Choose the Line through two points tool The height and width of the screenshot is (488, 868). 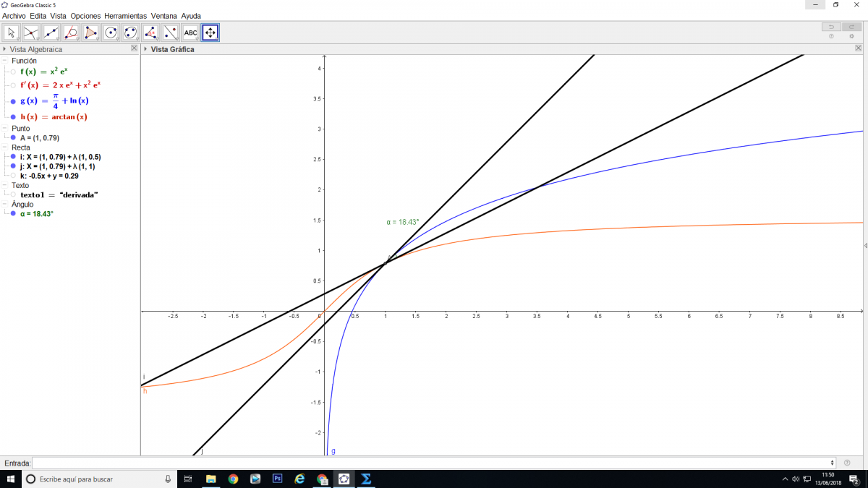[51, 33]
